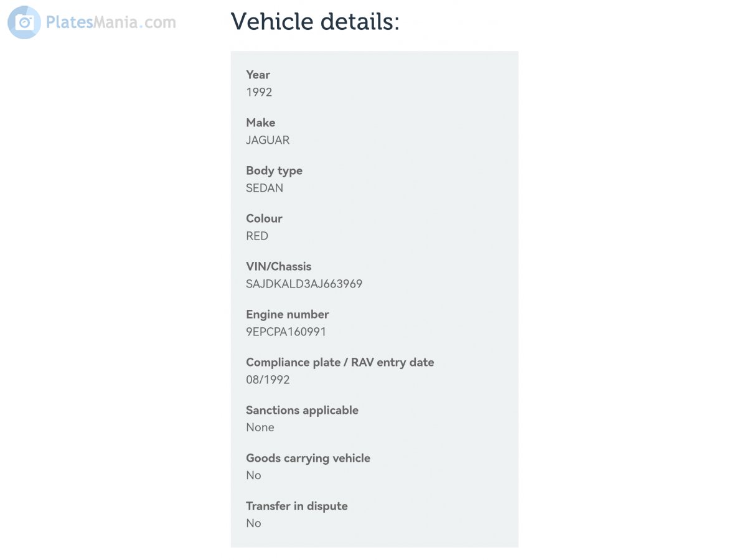
Task: Click the JAGUAR make value
Action: 268,140
